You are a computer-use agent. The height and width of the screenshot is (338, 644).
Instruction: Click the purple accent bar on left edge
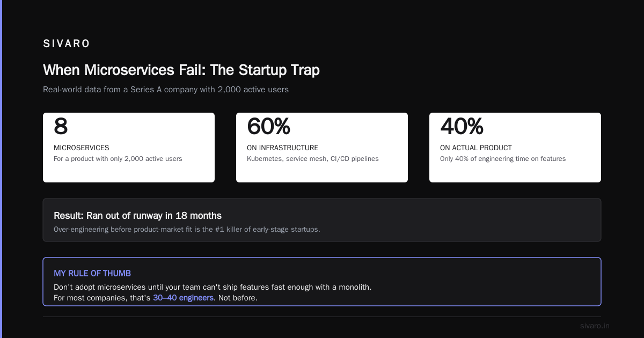1,169
